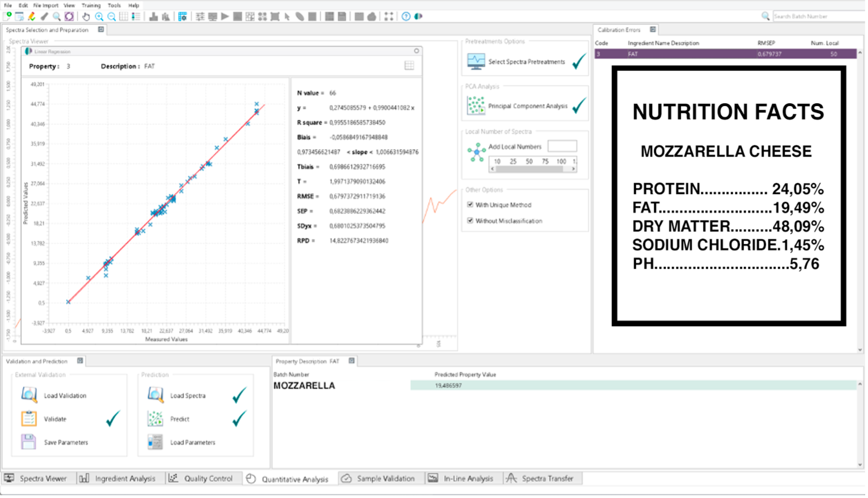The image size is (868, 498).
Task: Click the Load Validation icon
Action: coord(29,395)
